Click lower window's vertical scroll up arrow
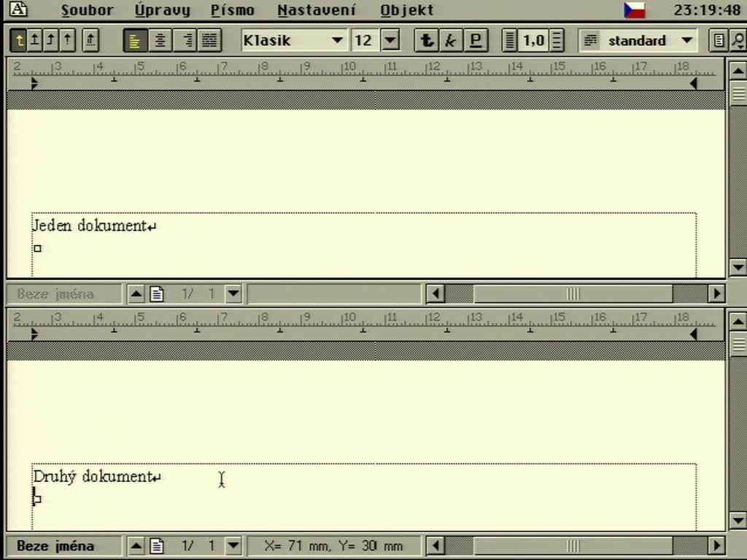The height and width of the screenshot is (560, 747). [x=738, y=322]
